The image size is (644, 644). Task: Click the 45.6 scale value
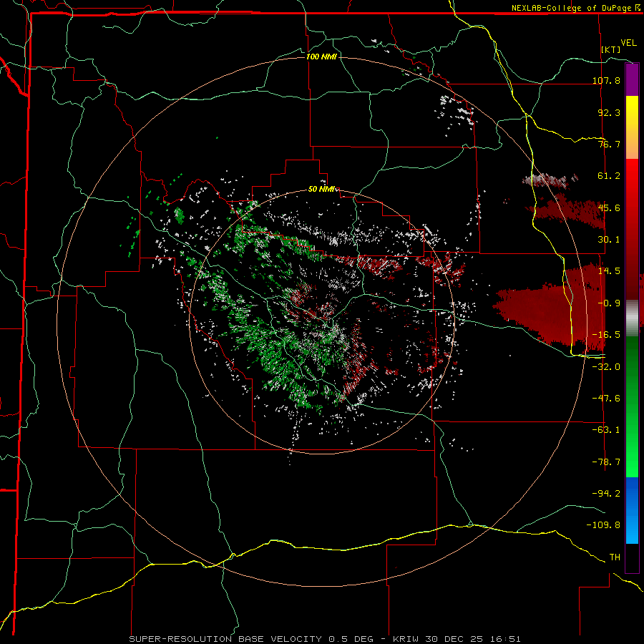[x=609, y=208]
